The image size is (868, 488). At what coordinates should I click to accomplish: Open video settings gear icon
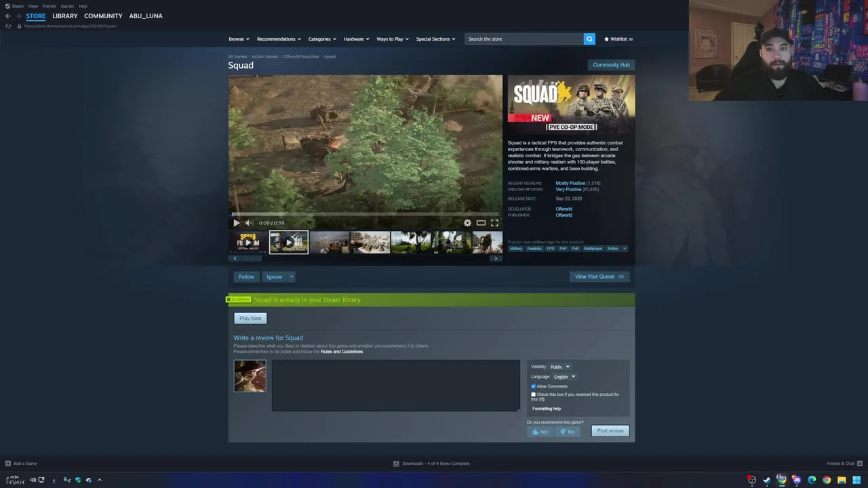pos(467,222)
